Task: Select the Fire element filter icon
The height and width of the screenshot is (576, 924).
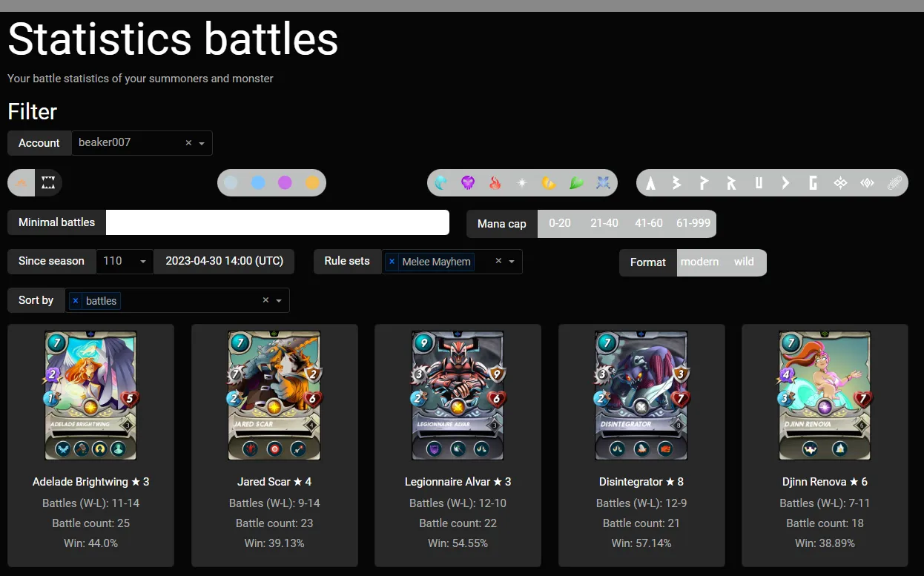Action: point(495,183)
